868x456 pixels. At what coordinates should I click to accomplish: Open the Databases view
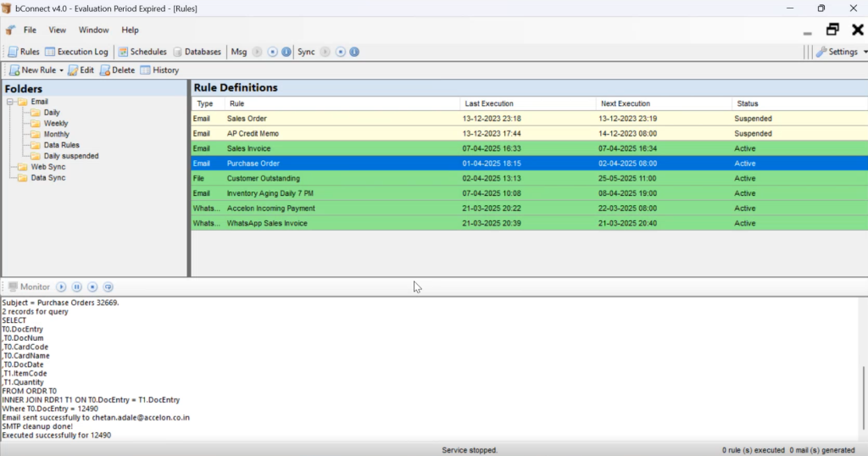coord(197,52)
